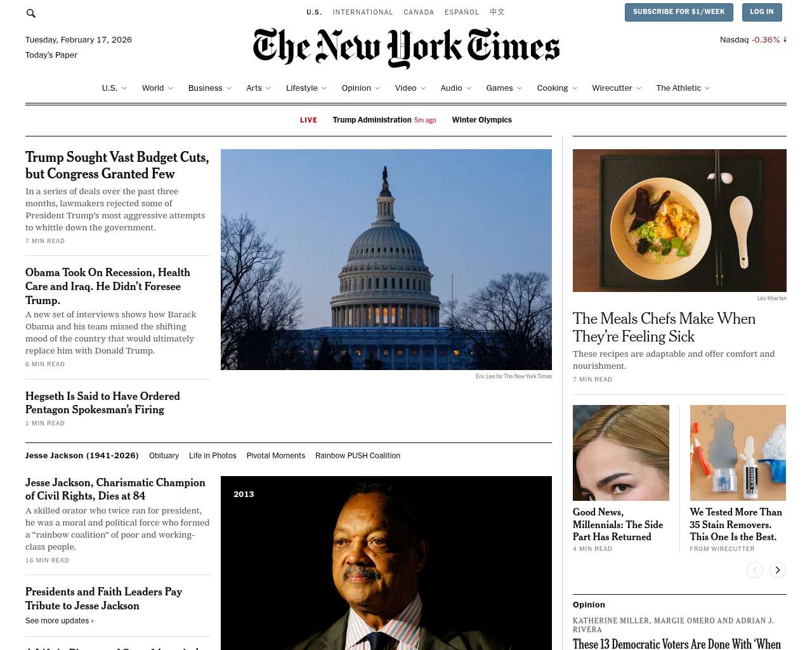Select the Español edition link

click(462, 12)
